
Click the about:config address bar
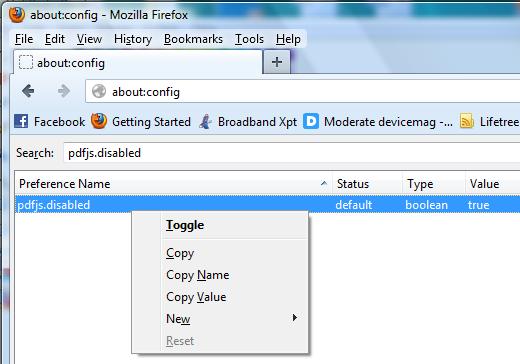pos(302,91)
